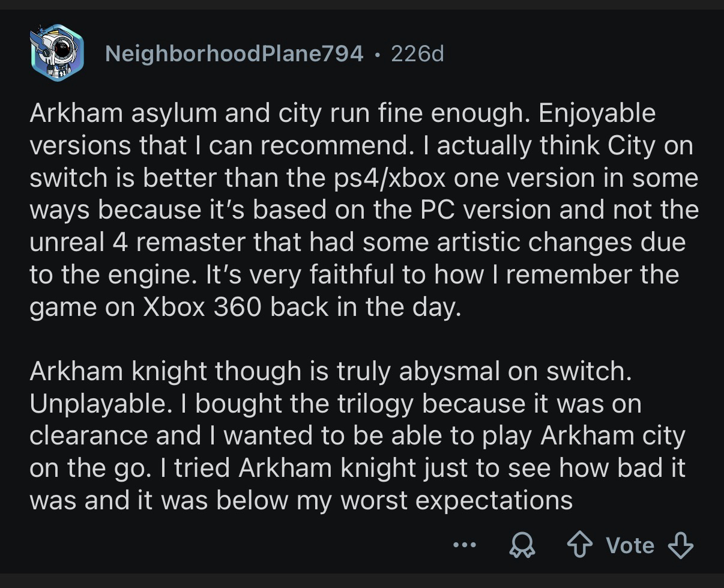Tap the first paragraph starting "Arkham asylum"
The width and height of the screenshot is (724, 588).
[x=360, y=210]
